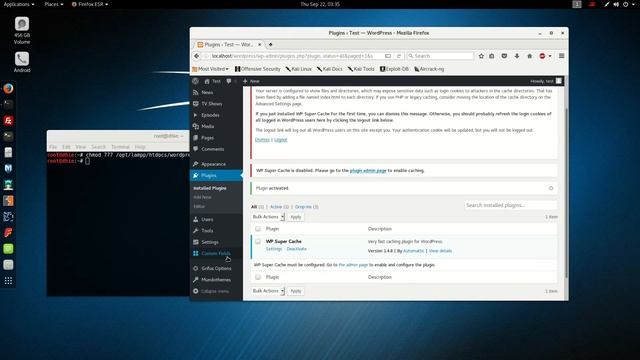
Task: Open WP Super Cache Settings link
Action: (274, 249)
